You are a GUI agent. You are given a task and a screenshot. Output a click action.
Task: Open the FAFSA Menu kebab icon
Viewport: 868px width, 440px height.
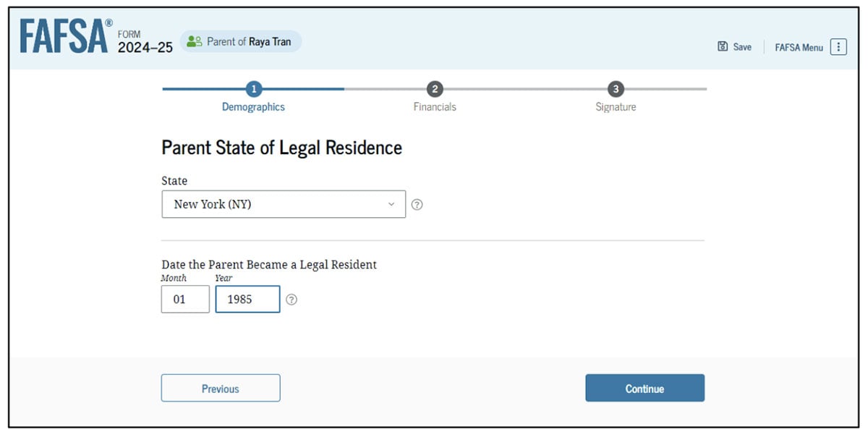(838, 47)
